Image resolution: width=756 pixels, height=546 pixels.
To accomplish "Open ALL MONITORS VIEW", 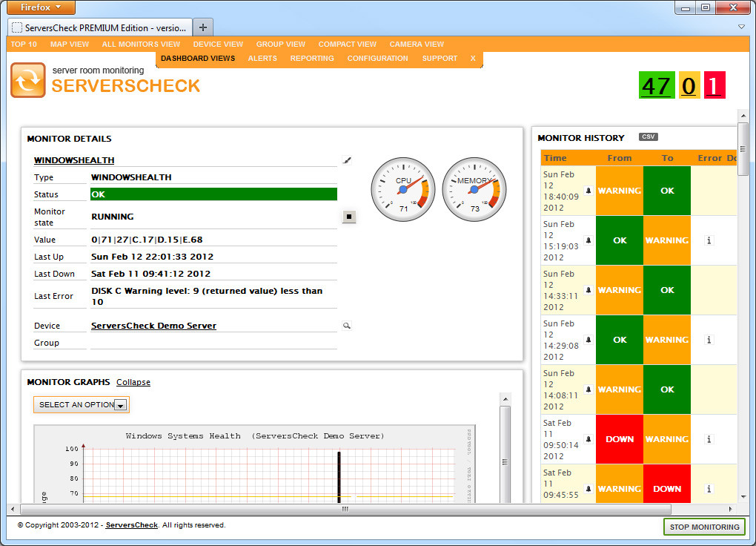I will point(141,45).
